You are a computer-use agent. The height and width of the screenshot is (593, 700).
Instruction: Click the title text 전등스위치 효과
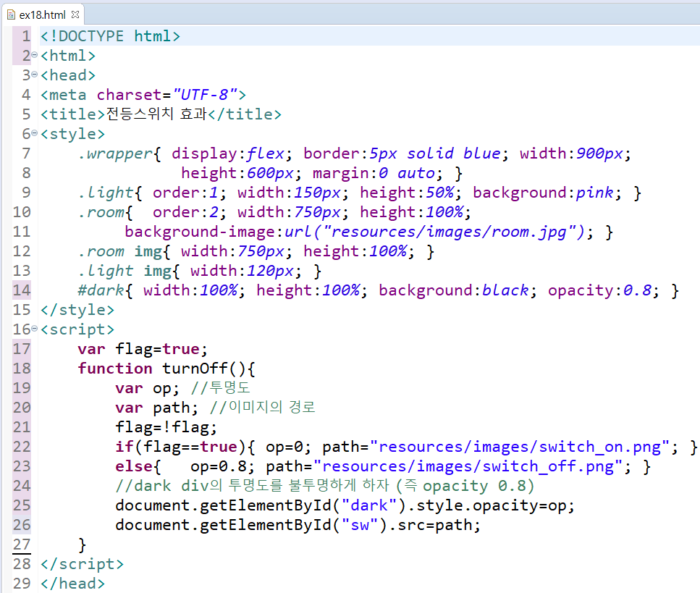tap(156, 114)
